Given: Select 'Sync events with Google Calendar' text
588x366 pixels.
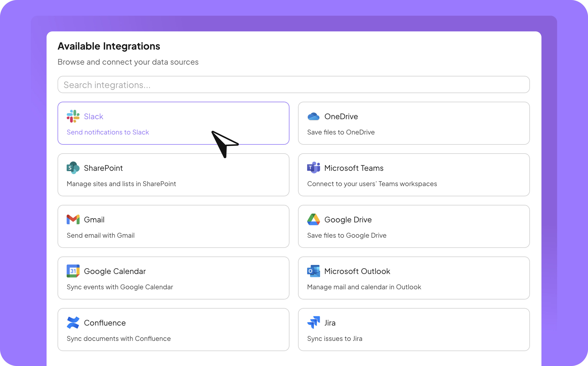Looking at the screenshot, I should point(120,287).
